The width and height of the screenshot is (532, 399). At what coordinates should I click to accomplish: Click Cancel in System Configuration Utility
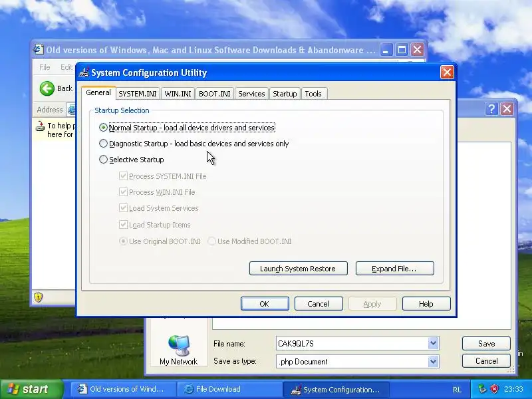[319, 304]
